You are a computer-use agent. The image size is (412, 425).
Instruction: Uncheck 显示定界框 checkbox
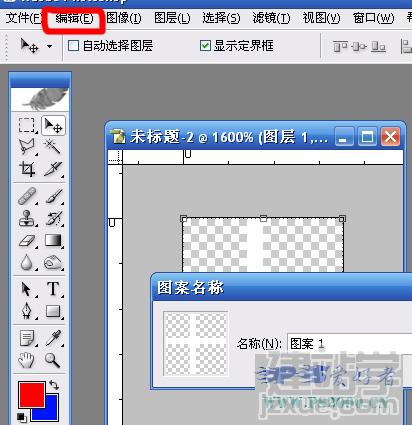tap(205, 45)
